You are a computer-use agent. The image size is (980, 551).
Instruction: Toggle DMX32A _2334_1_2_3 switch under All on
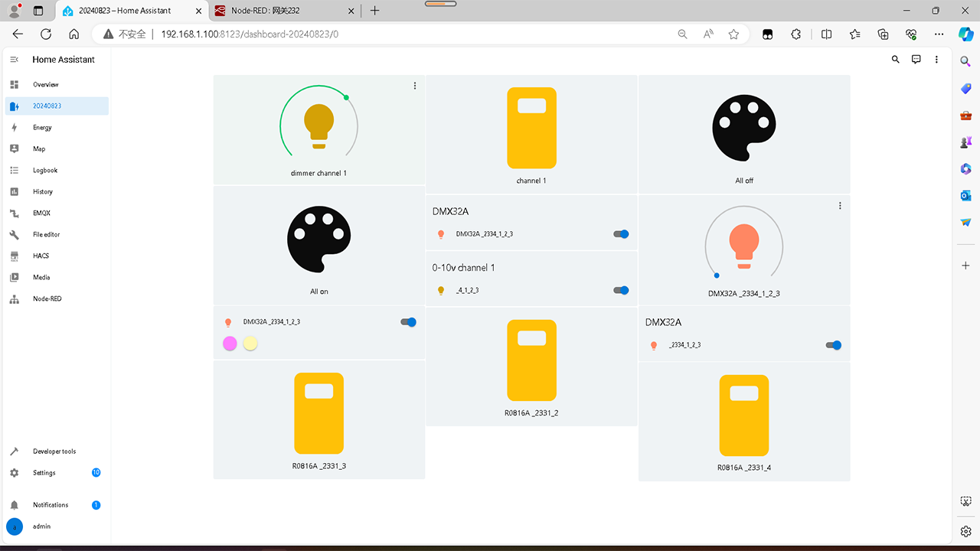tap(409, 322)
